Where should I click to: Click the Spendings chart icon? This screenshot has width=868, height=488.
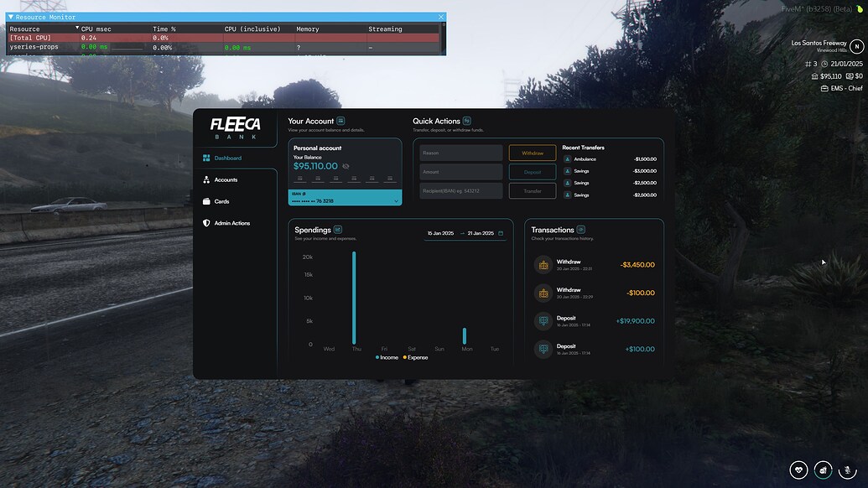tap(337, 230)
